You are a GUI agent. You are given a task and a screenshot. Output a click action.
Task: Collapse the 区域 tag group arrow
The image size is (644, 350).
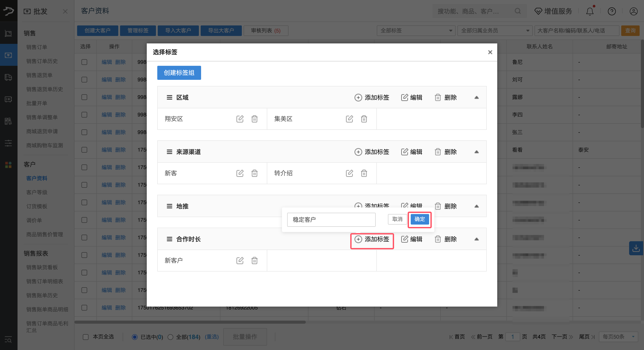pos(476,97)
